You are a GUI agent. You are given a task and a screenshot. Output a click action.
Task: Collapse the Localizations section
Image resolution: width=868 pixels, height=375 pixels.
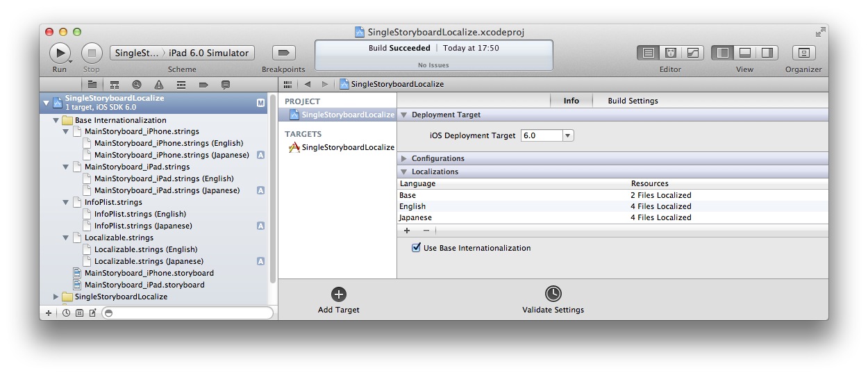coord(403,172)
